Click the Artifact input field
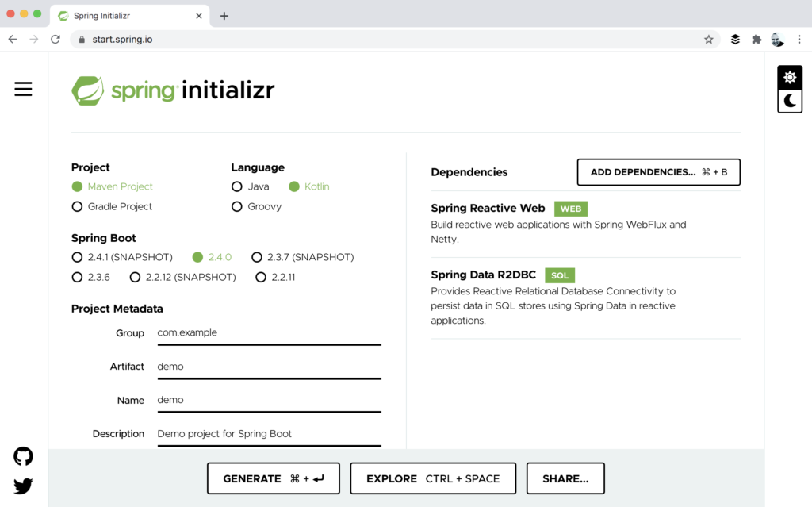Viewport: 812px width, 507px height. [x=270, y=367]
